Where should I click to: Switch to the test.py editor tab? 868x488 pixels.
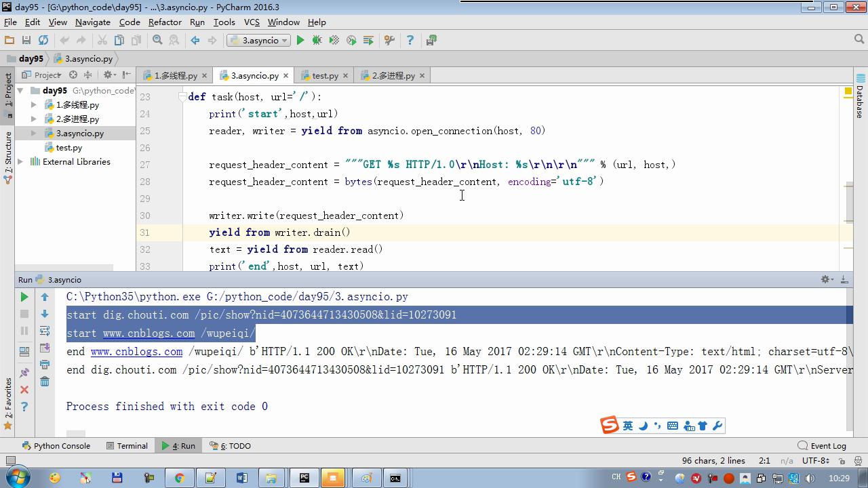325,75
